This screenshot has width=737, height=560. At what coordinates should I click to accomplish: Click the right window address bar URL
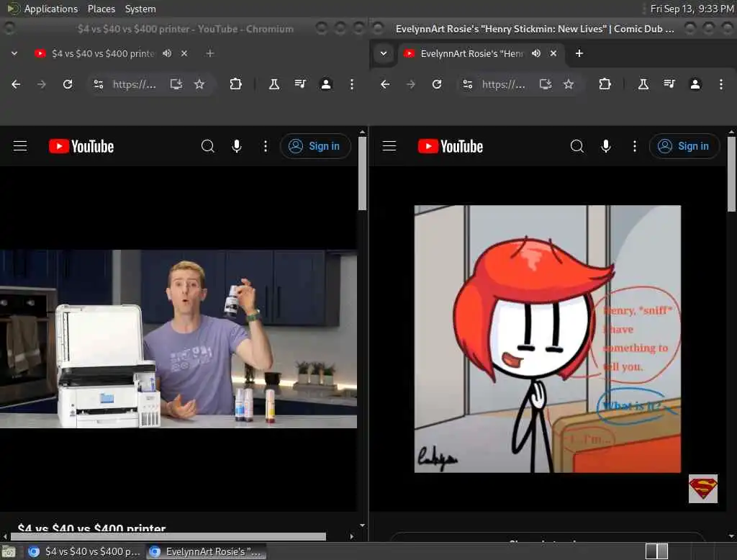(503, 84)
